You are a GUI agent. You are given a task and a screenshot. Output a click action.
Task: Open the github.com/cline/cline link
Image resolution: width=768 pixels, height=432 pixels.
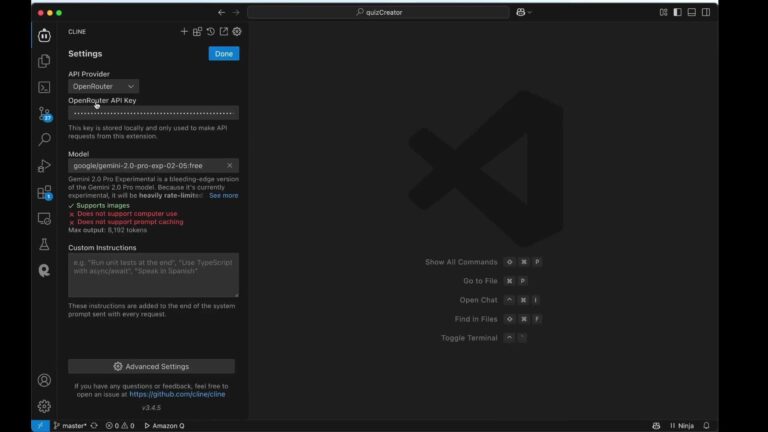point(177,394)
